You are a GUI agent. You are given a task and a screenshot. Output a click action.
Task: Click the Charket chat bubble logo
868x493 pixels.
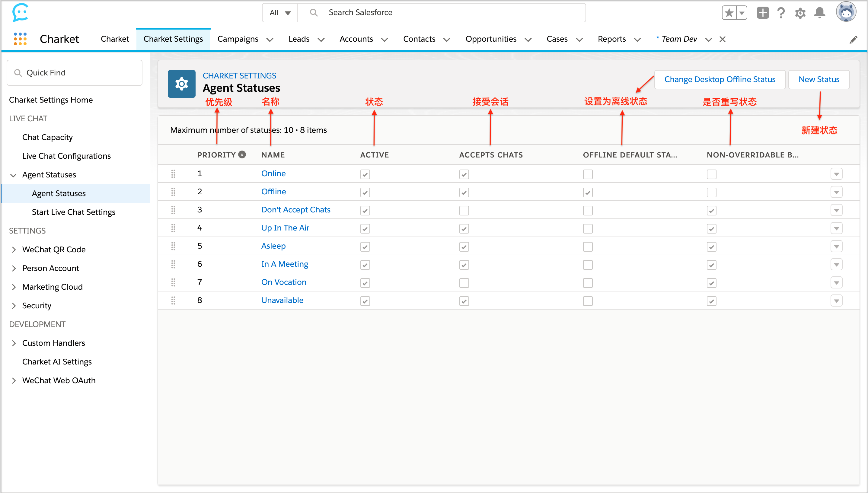point(20,13)
